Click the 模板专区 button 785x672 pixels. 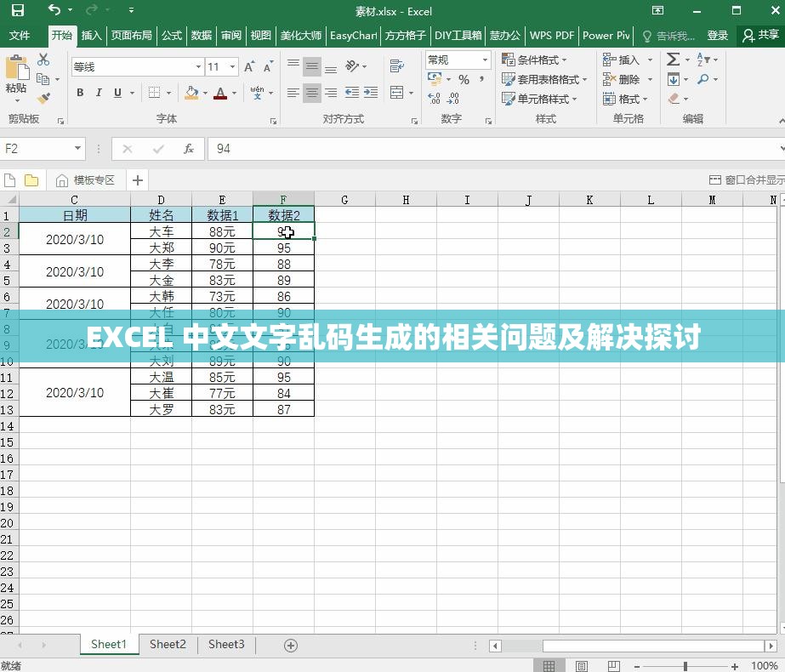(x=85, y=179)
